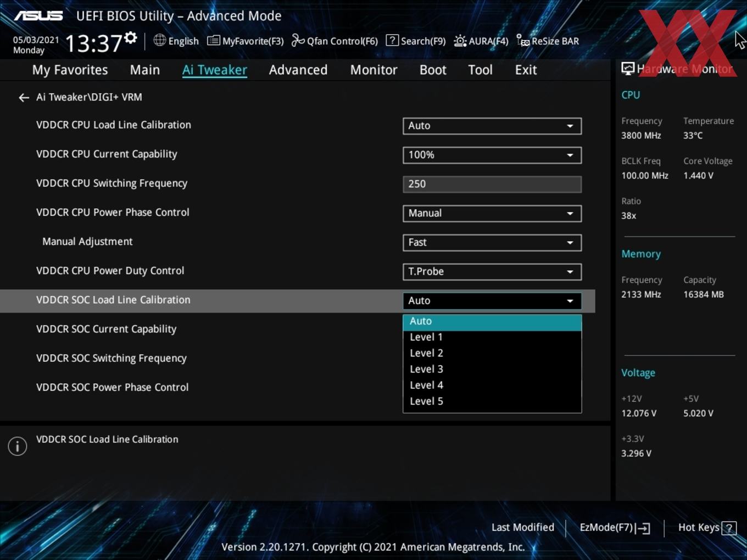Click the CPU Ratio 38x value
This screenshot has width=747, height=560.
(x=628, y=216)
